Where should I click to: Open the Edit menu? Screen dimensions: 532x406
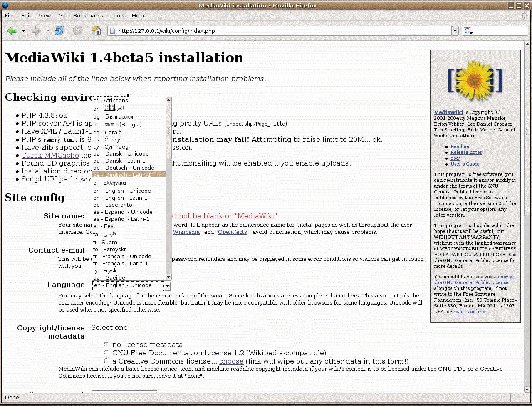26,16
